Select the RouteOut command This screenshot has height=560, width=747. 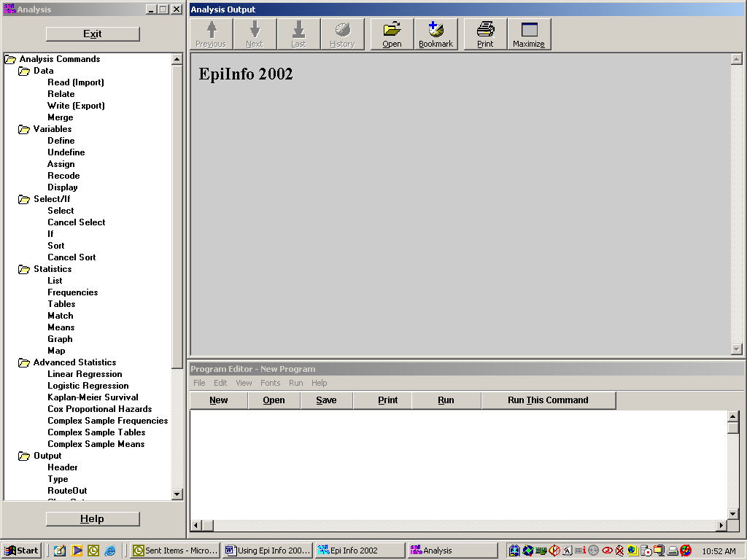[67, 491]
